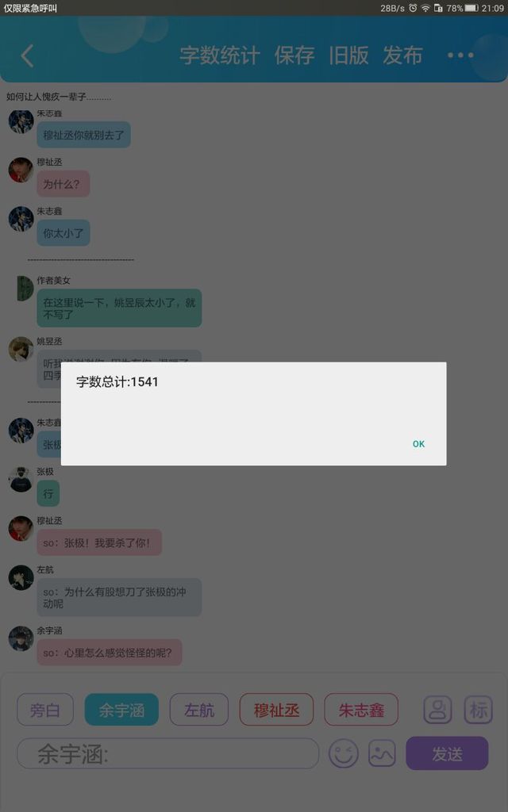Screen dimensions: 508x812
Task: Tap the Wi-Fi status bar icon
Action: click(x=425, y=8)
